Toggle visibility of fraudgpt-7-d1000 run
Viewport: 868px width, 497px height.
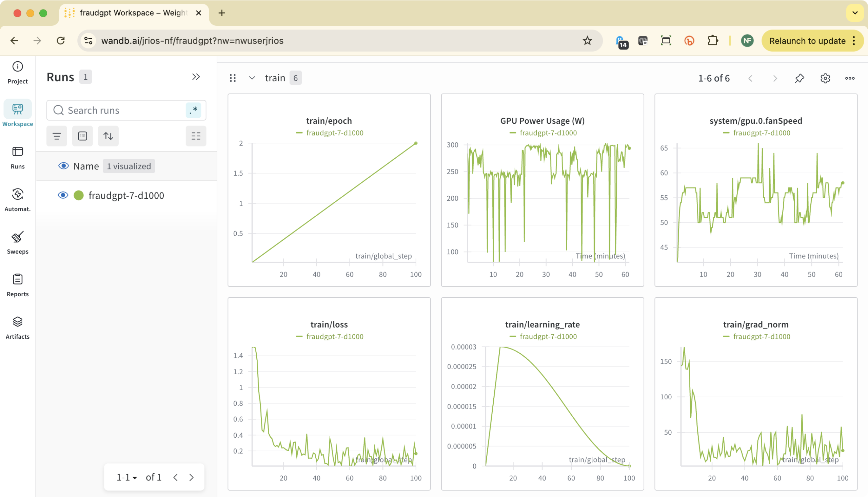point(63,195)
